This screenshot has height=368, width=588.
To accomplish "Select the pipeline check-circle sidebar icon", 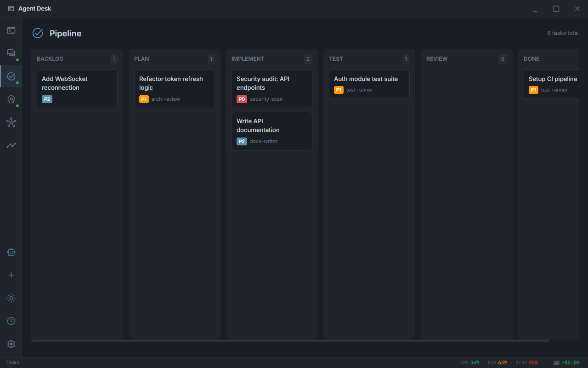I will click(x=11, y=76).
